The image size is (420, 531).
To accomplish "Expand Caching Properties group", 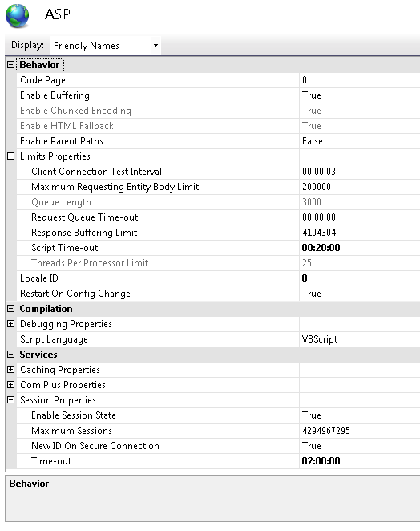I will tap(11, 370).
